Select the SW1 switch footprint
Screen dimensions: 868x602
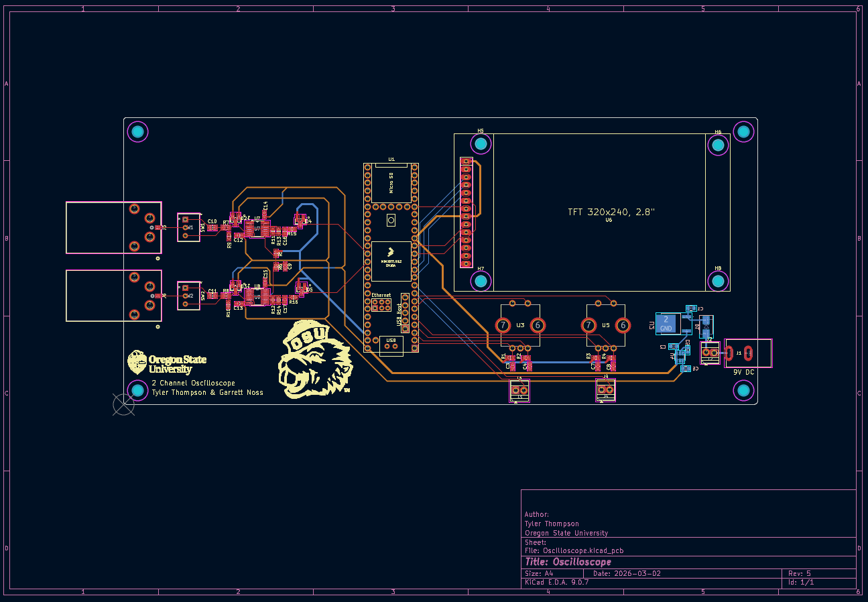pos(188,227)
